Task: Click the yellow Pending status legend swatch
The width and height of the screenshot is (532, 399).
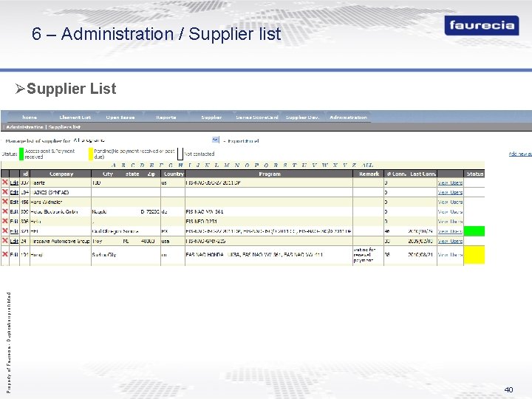Action: (x=91, y=154)
